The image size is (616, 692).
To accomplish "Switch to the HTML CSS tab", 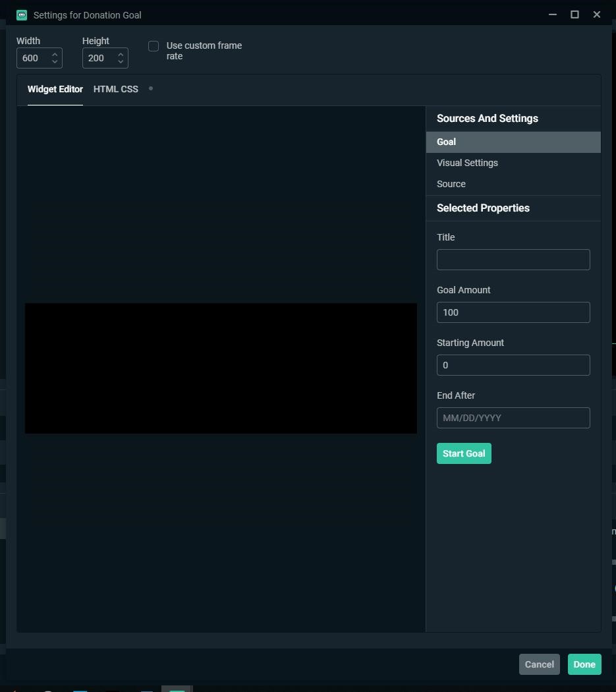I will 115,89.
